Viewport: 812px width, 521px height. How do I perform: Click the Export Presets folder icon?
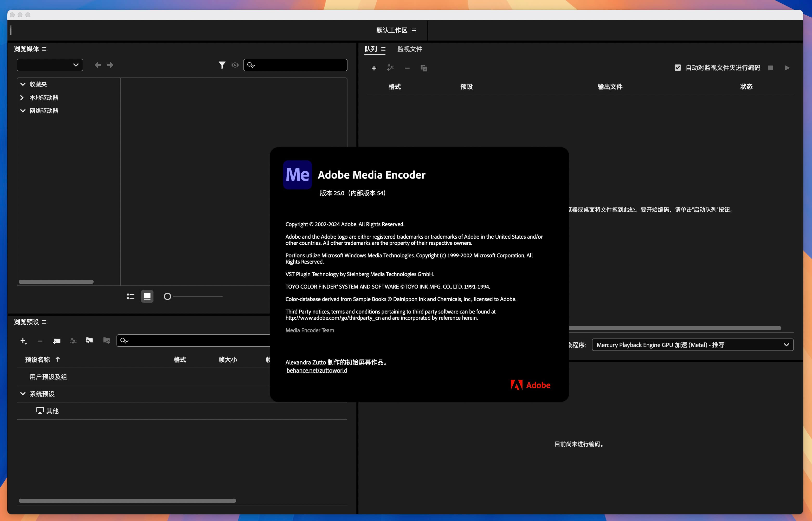(x=107, y=340)
